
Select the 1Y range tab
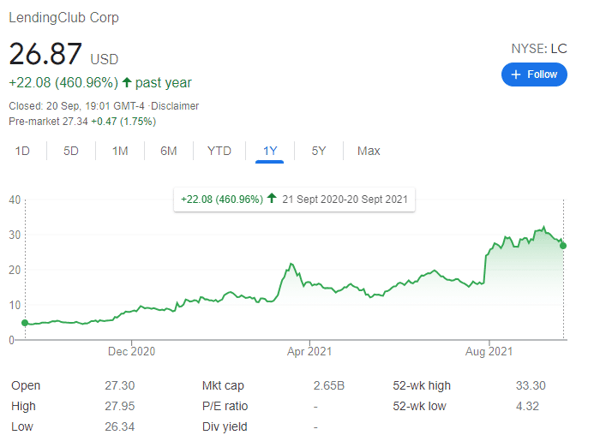pyautogui.click(x=270, y=151)
